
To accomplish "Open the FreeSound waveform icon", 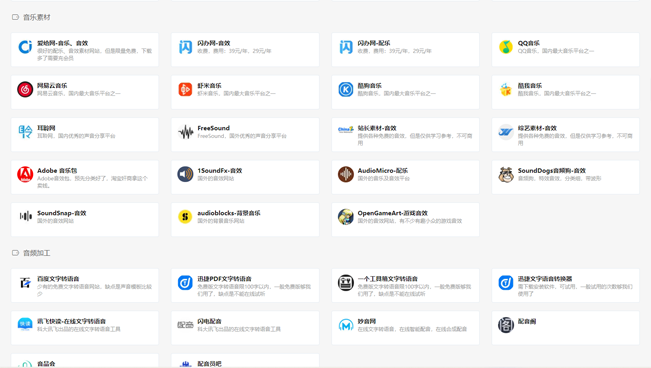I will (x=185, y=132).
